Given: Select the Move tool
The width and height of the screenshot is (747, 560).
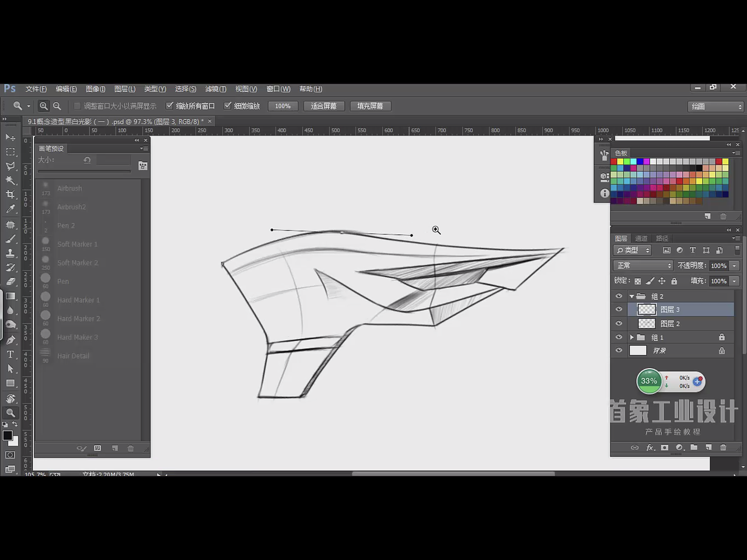Looking at the screenshot, I should (x=11, y=138).
